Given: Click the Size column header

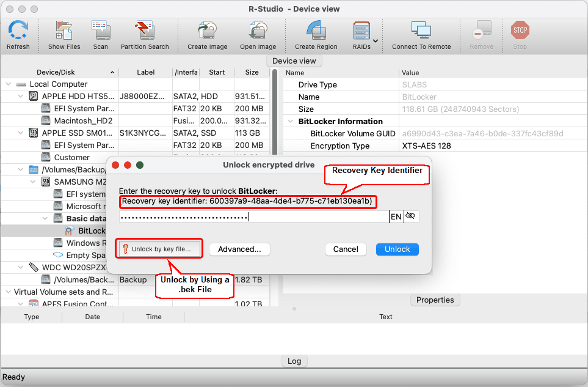Looking at the screenshot, I should (x=252, y=72).
